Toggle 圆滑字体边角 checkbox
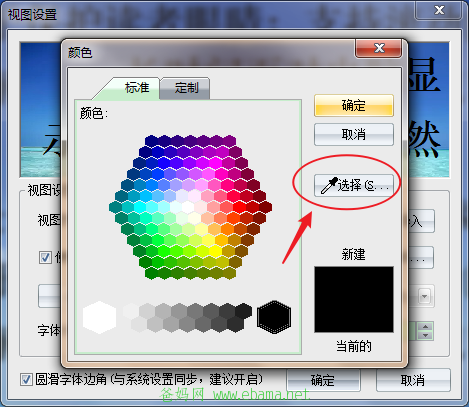The height and width of the screenshot is (407, 469). point(26,379)
